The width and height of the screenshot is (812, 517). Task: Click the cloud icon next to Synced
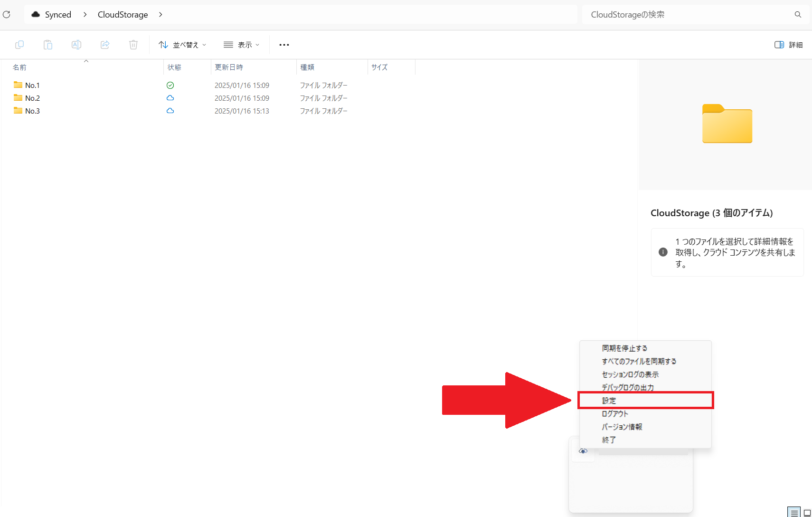36,15
